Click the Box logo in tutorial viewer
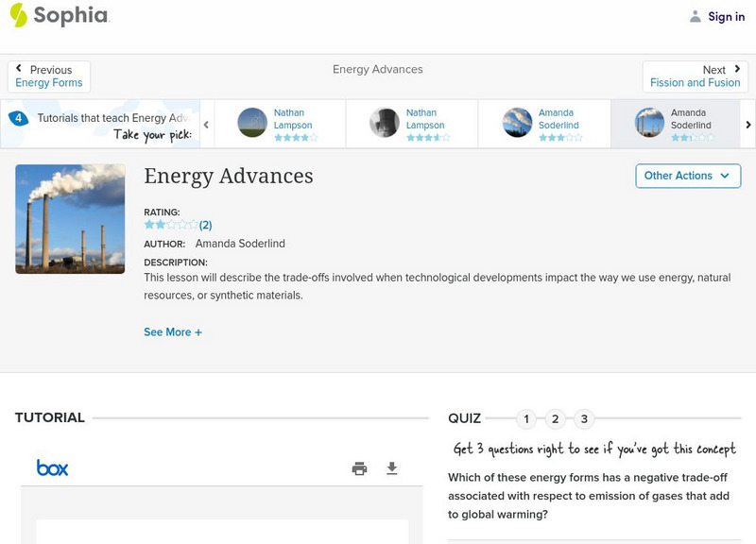This screenshot has width=756, height=544. click(x=52, y=467)
